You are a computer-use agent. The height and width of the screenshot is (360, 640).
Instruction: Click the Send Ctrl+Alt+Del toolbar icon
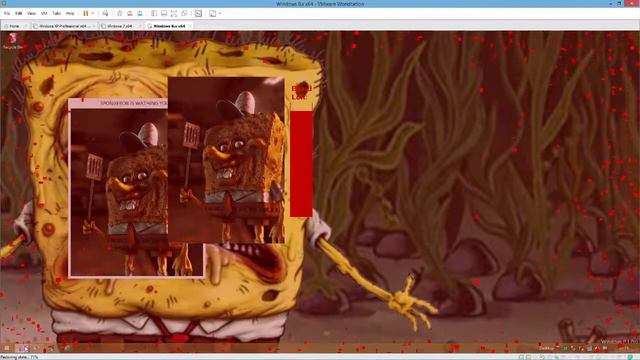click(105, 13)
